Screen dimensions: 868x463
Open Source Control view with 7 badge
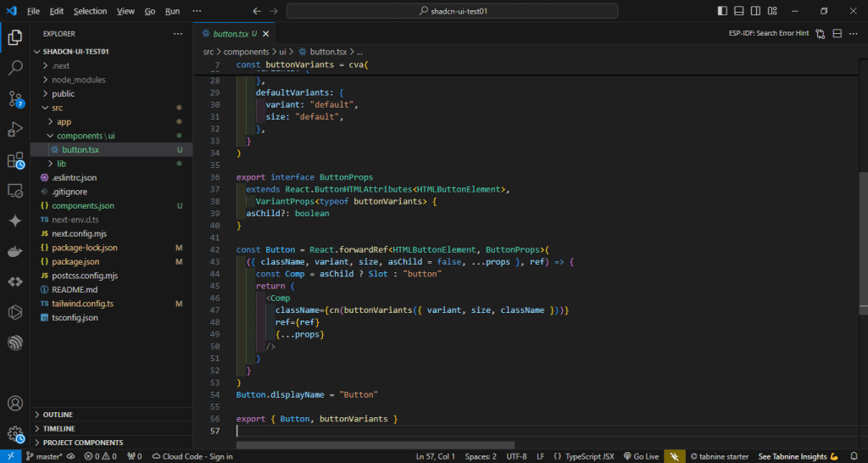[x=15, y=98]
